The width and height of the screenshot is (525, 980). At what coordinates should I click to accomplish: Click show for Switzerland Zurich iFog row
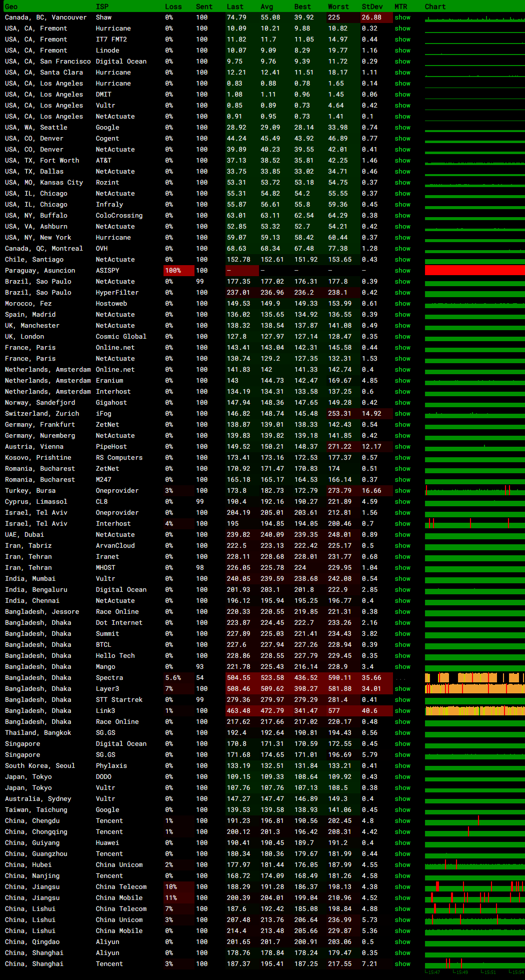coord(402,414)
